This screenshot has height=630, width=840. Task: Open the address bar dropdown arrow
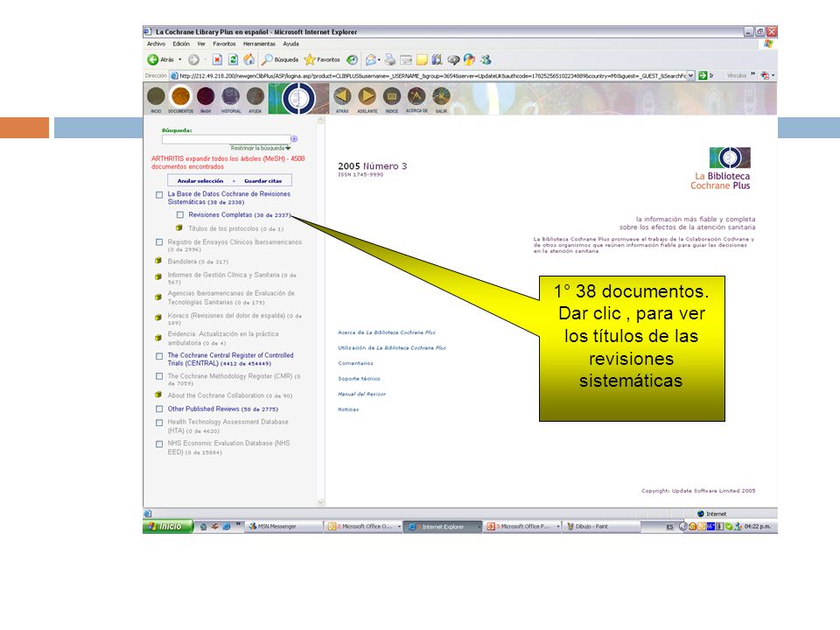tap(691, 75)
